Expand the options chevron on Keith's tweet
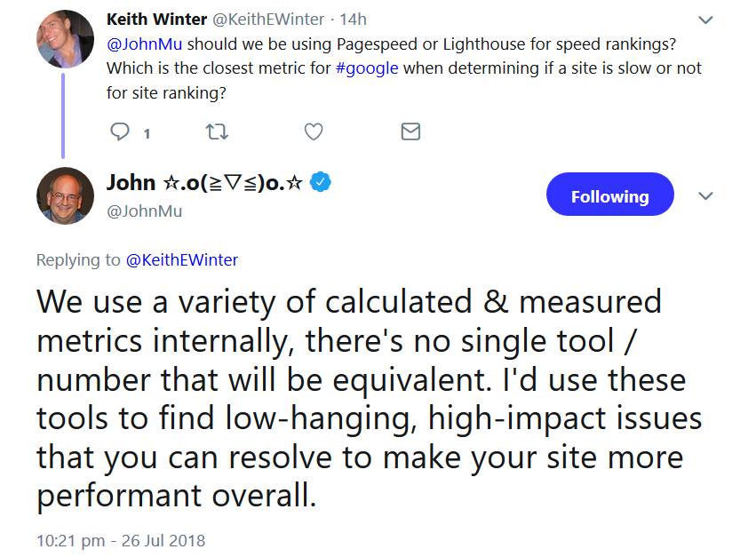This screenshot has height=557, width=756. [x=706, y=20]
